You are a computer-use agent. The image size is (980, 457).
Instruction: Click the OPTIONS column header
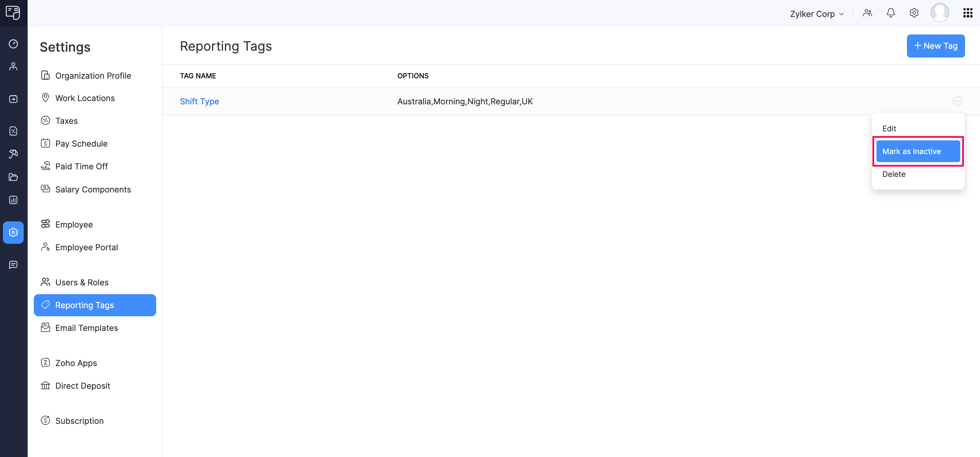click(413, 76)
